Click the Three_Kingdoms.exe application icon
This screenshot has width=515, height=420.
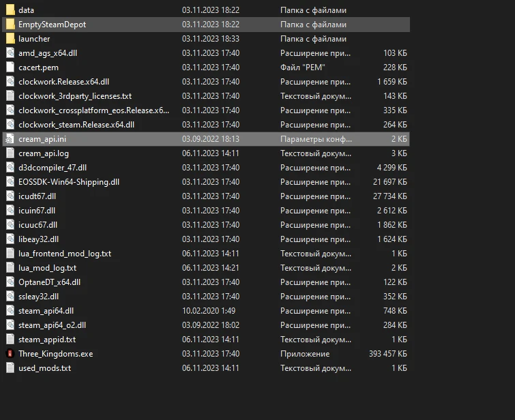10,354
